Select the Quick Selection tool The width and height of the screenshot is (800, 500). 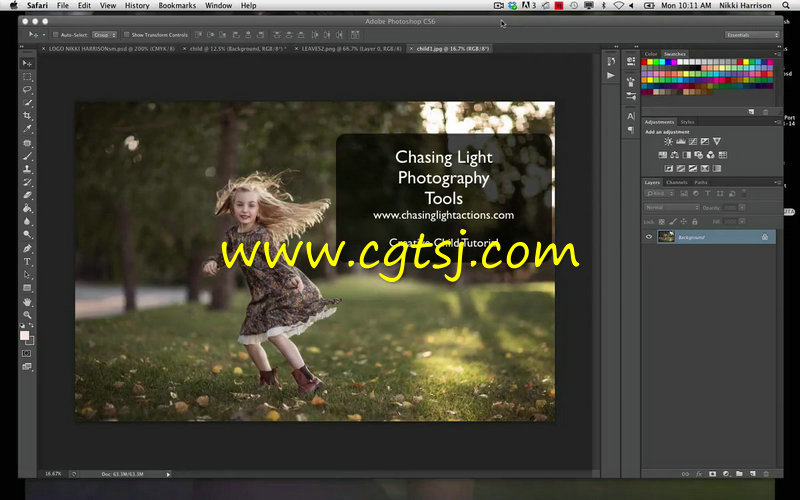coord(27,103)
